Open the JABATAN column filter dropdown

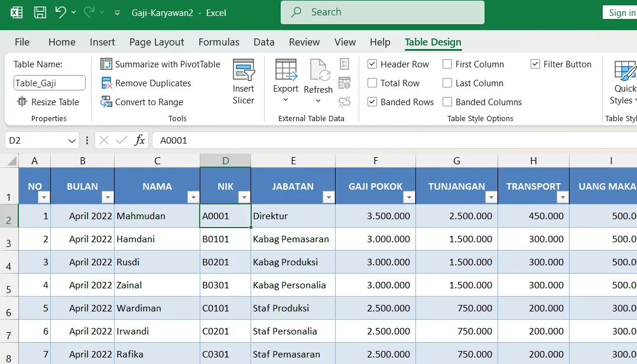(329, 197)
